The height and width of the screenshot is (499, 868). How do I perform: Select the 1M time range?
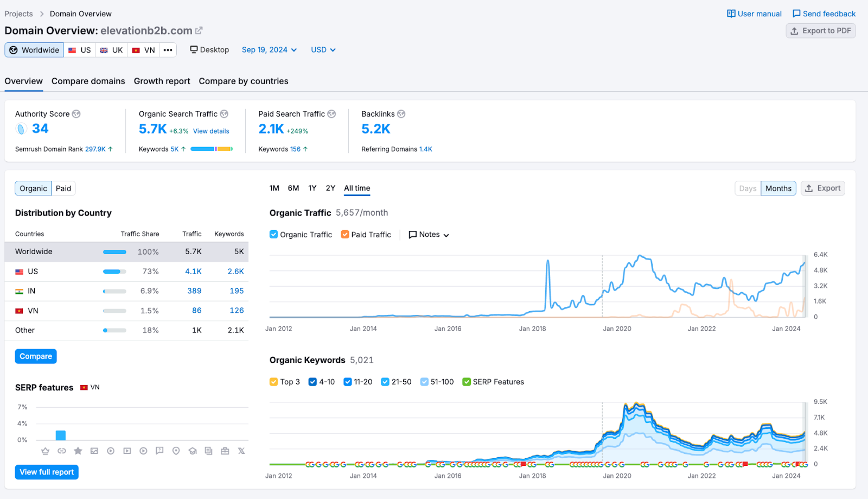275,188
